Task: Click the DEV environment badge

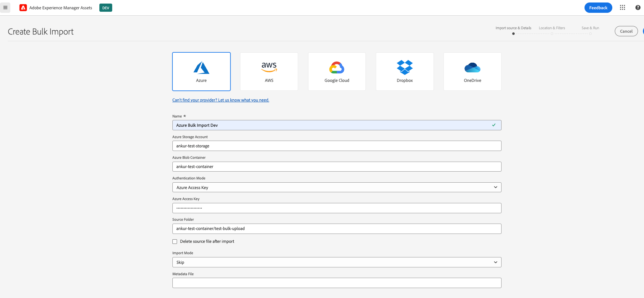Action: 106,7
